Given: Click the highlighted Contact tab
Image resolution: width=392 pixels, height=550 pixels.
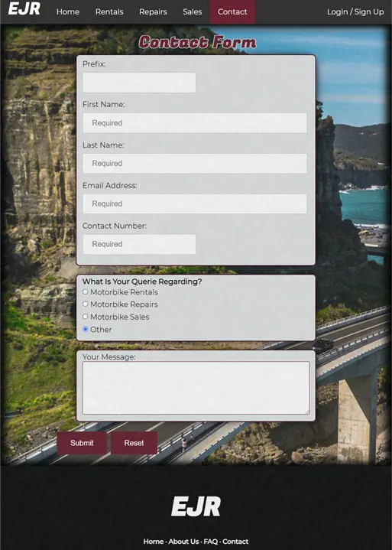Looking at the screenshot, I should pyautogui.click(x=232, y=11).
